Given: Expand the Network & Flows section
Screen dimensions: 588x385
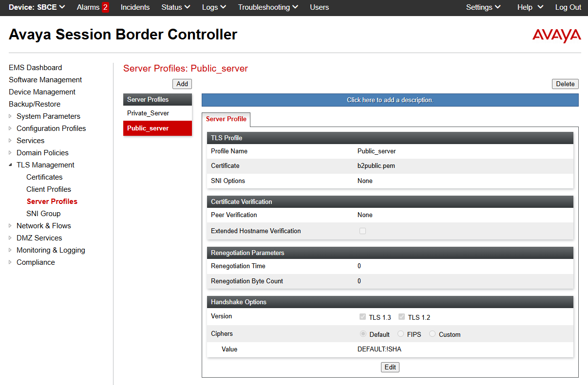Looking at the screenshot, I should point(11,226).
